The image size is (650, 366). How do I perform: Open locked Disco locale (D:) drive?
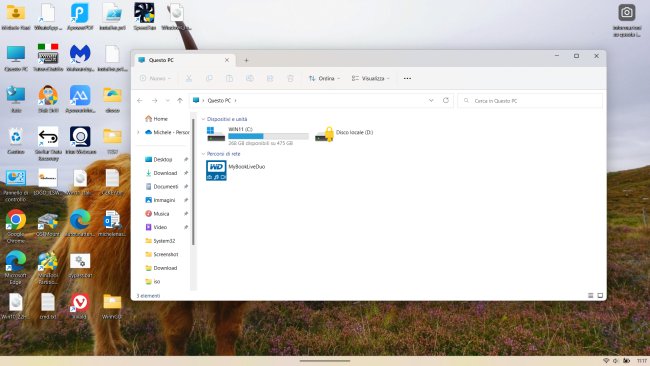coord(344,134)
